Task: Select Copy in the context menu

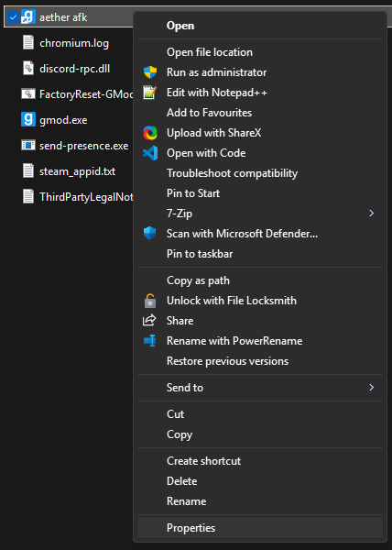Action: tap(260, 434)
